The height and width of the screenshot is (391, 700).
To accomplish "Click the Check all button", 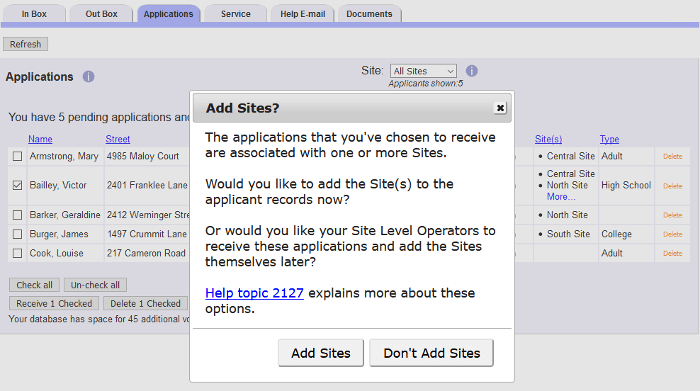I will coord(34,285).
